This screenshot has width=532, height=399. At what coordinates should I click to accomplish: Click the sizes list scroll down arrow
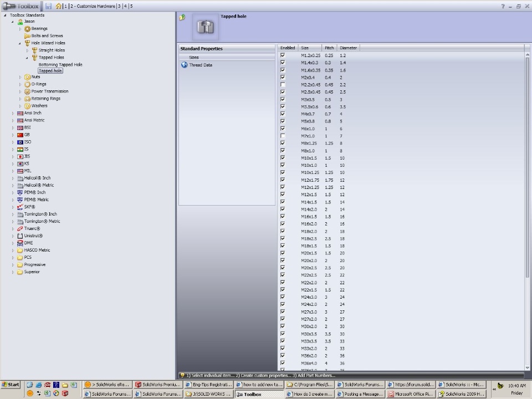click(x=527, y=367)
